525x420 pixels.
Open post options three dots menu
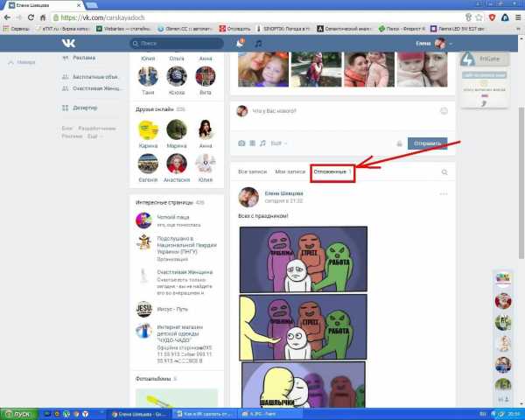444,194
